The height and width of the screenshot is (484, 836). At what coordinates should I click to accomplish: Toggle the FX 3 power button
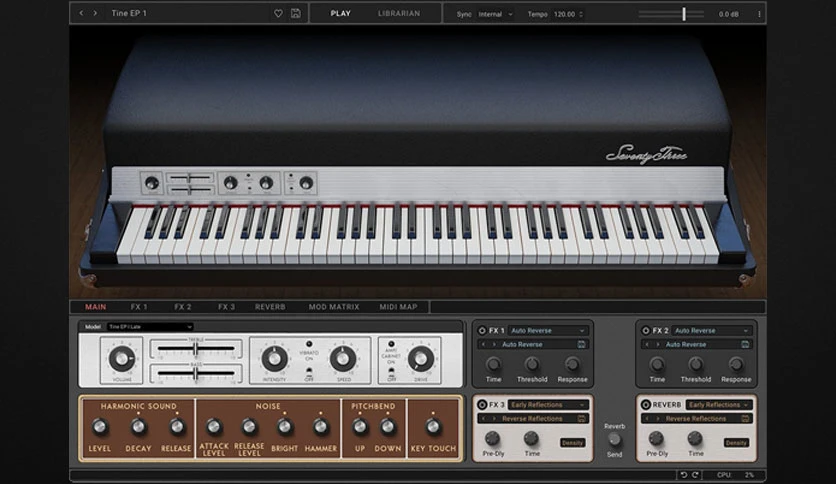pos(482,405)
